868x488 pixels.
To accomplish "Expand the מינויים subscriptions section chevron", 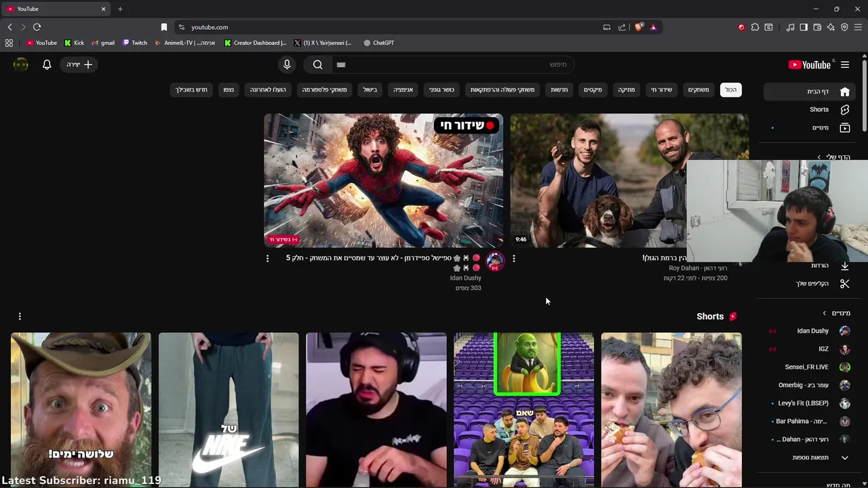I will click(x=825, y=313).
